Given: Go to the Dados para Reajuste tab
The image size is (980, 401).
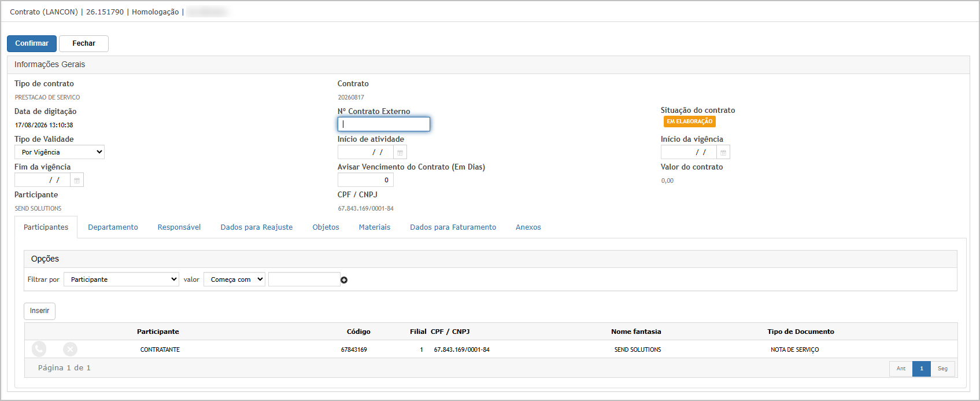Looking at the screenshot, I should pos(257,227).
